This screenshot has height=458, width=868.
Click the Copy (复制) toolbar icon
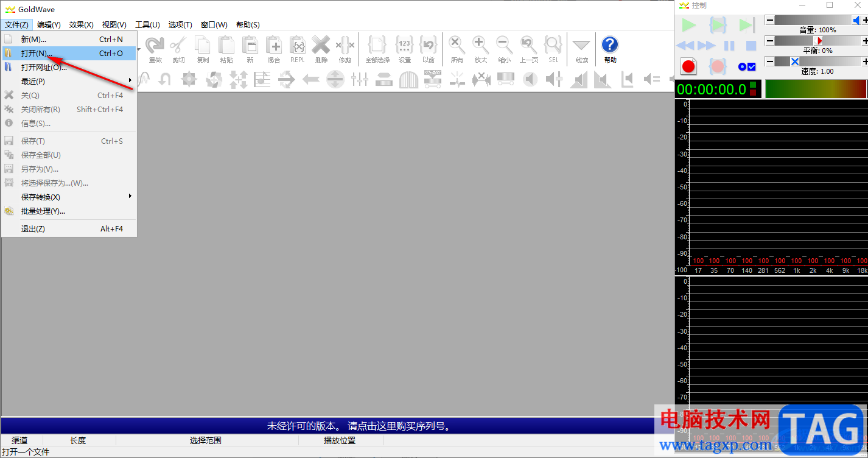click(202, 44)
